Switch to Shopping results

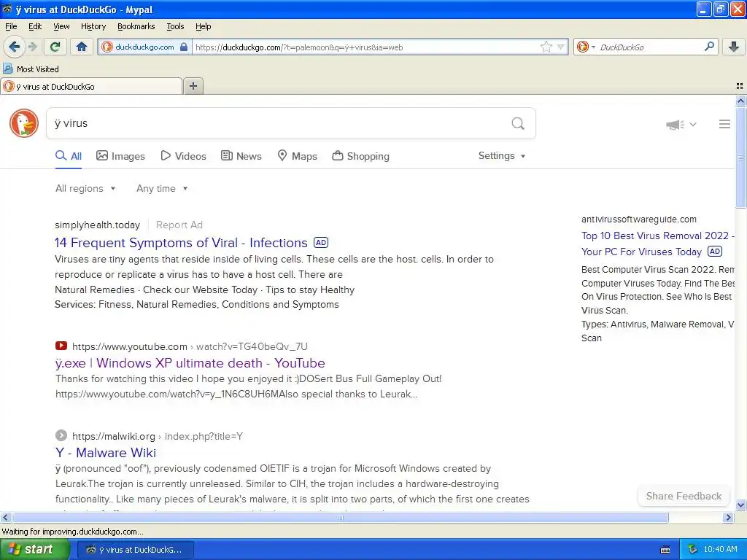(360, 156)
